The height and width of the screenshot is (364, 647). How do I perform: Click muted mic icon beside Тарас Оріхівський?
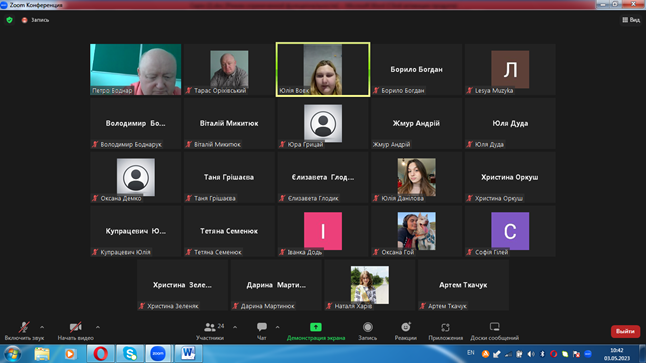189,90
